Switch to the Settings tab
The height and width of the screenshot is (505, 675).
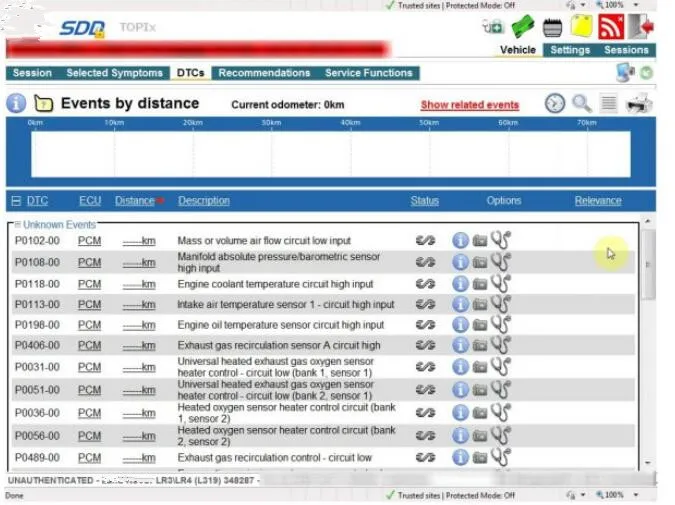coord(570,50)
